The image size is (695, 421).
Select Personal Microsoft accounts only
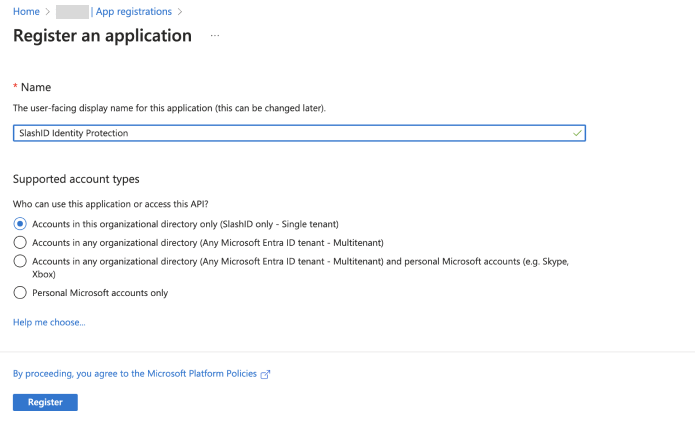point(20,292)
